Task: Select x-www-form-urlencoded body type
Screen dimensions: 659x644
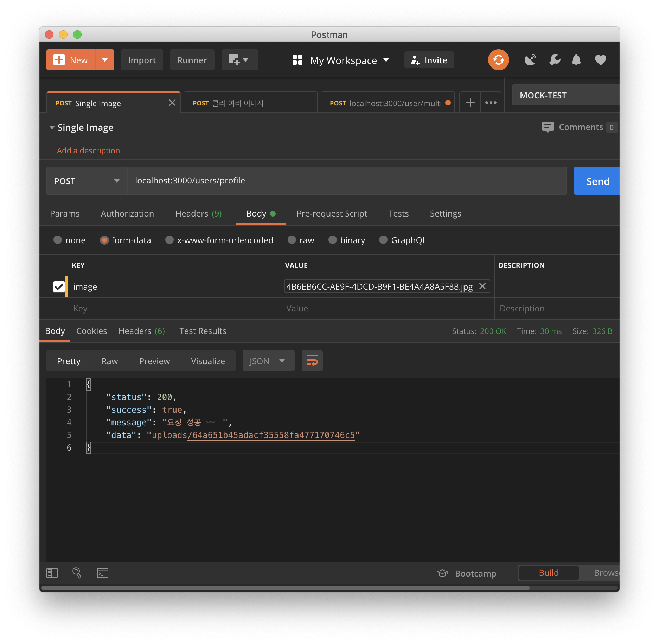Action: (169, 240)
